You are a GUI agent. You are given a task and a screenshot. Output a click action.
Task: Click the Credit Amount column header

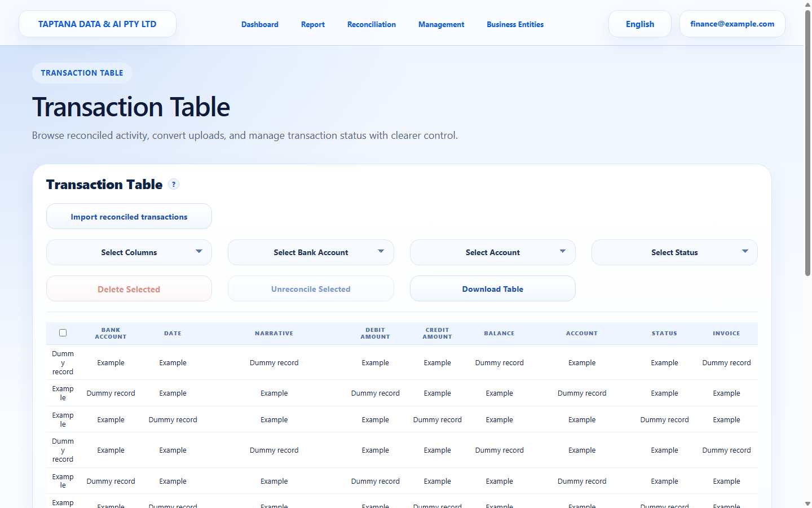coord(438,333)
